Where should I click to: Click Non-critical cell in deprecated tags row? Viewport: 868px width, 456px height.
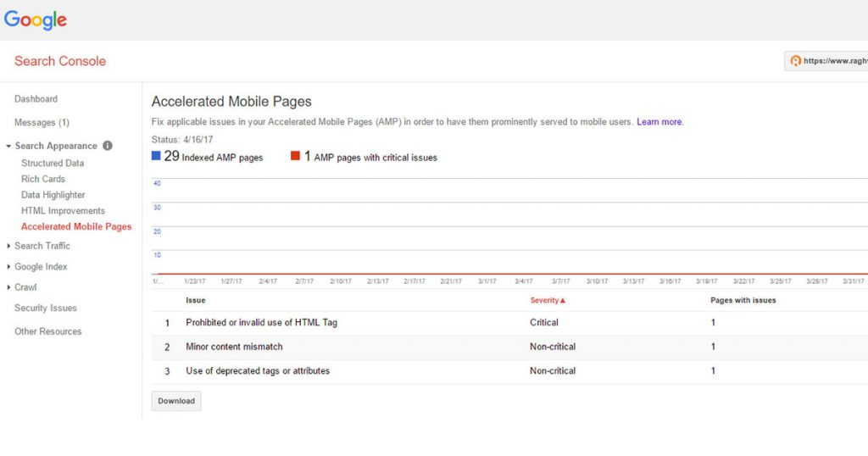click(x=553, y=370)
